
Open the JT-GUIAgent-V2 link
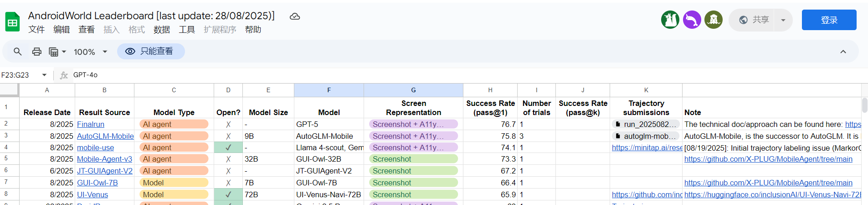point(105,171)
